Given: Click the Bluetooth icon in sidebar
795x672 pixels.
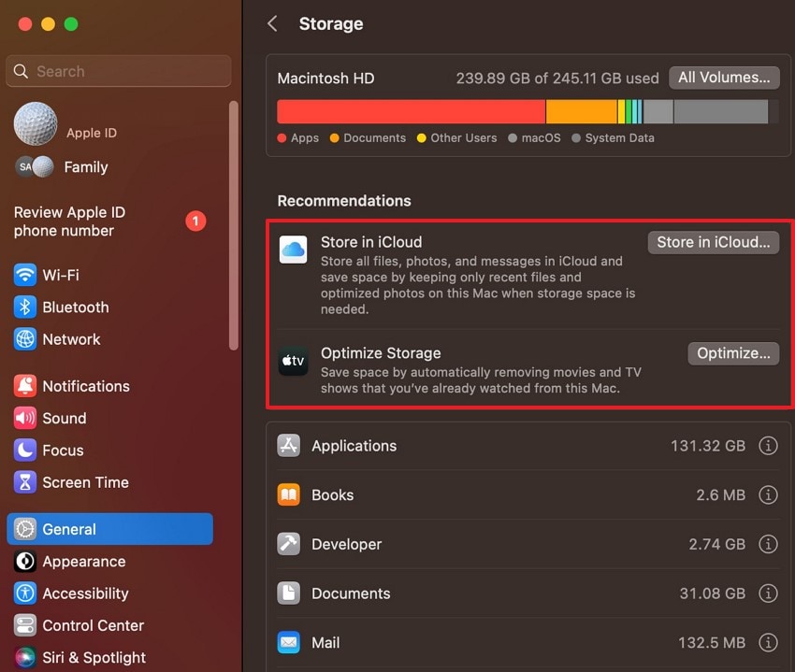Looking at the screenshot, I should coord(25,307).
